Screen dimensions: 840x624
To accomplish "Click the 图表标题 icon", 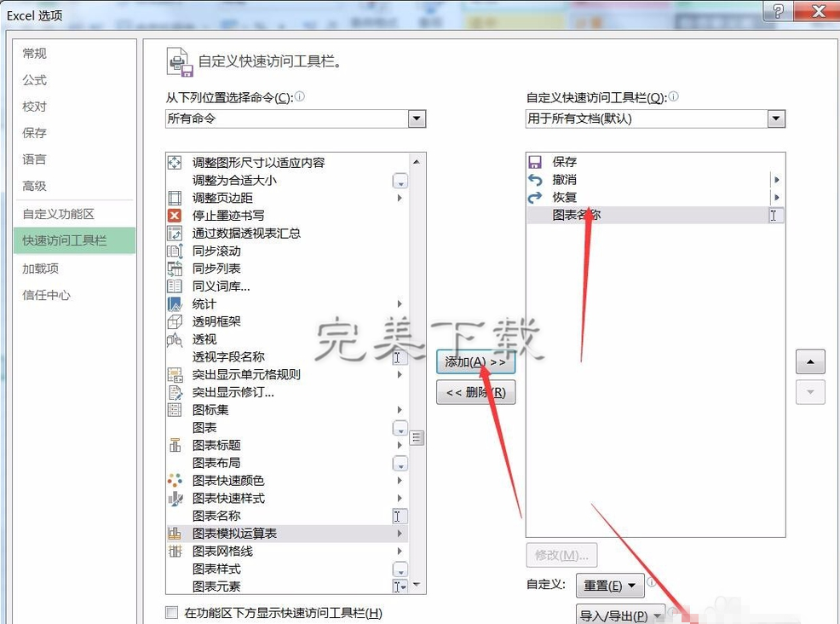I will pos(175,445).
